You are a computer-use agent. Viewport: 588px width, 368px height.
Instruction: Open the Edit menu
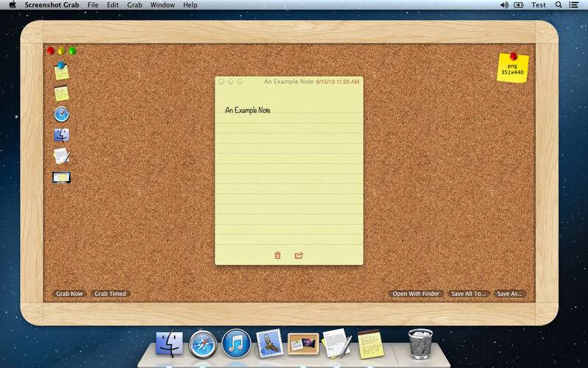(112, 5)
